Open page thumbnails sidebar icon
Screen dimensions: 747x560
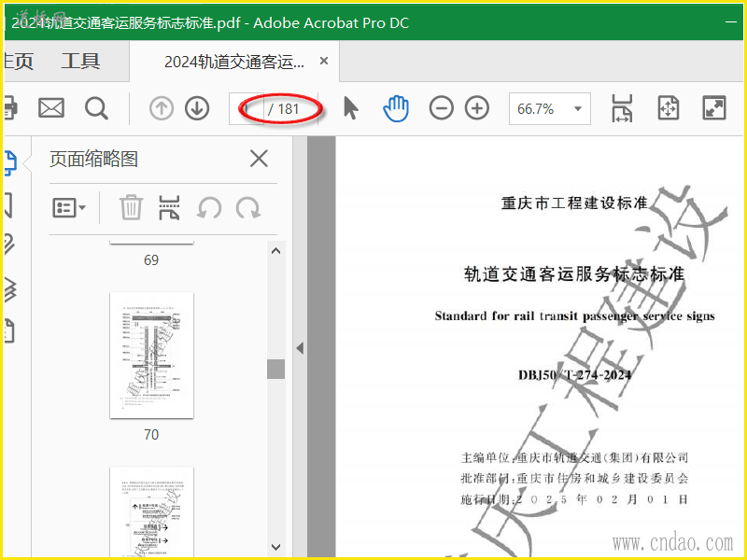coord(10,162)
